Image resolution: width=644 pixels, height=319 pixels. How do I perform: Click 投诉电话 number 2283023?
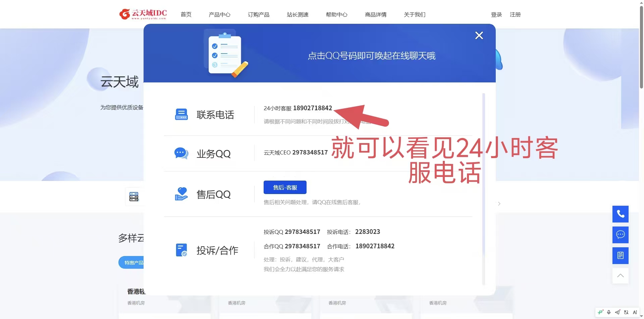(x=368, y=232)
